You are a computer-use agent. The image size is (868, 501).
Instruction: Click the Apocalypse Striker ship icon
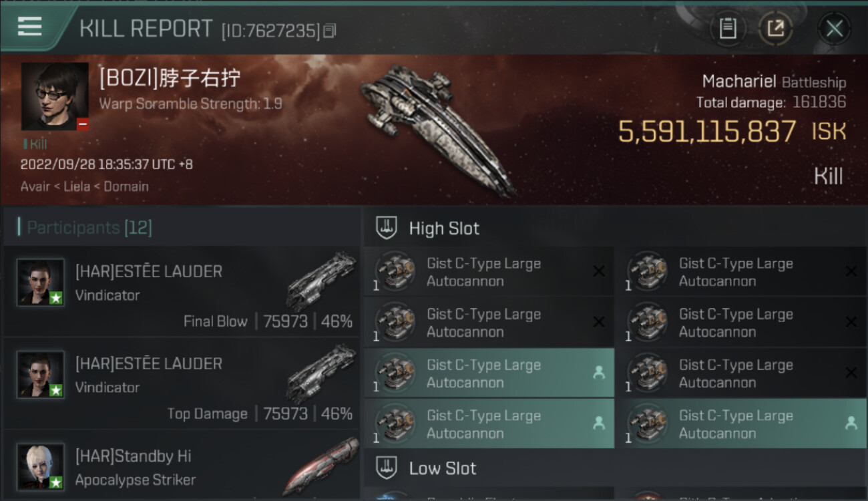pyautogui.click(x=321, y=466)
